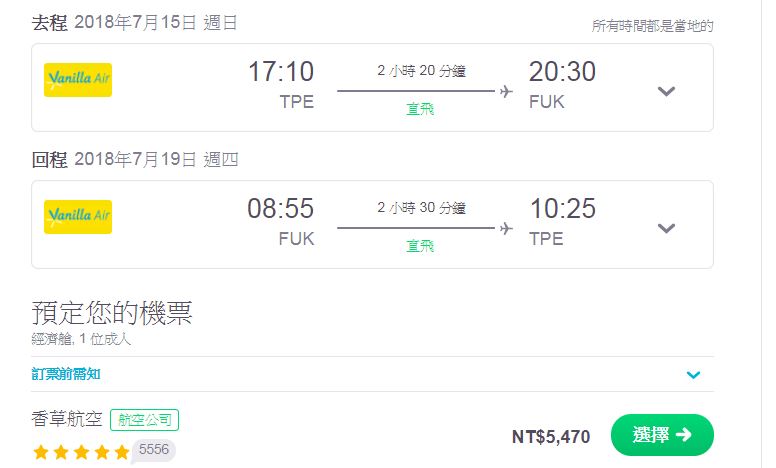Screen dimensions: 776x468
Task: Open the 訂票前需知 link
Action: (66, 374)
